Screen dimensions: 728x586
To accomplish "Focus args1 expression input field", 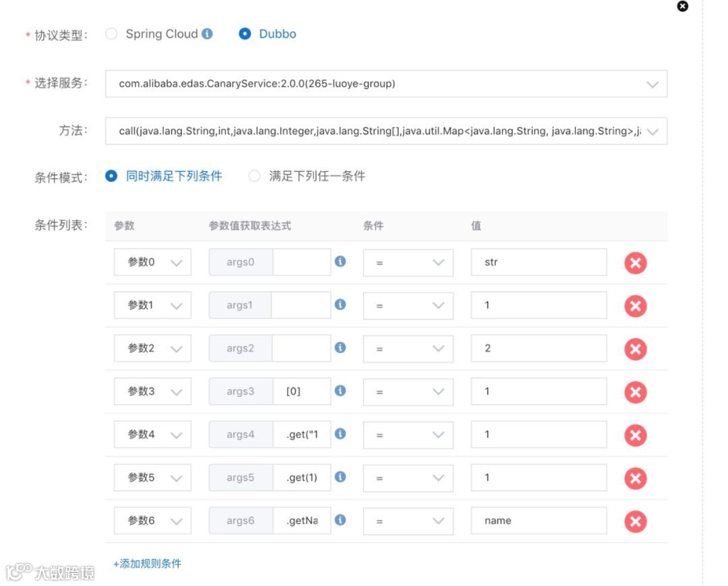I will click(x=301, y=306).
